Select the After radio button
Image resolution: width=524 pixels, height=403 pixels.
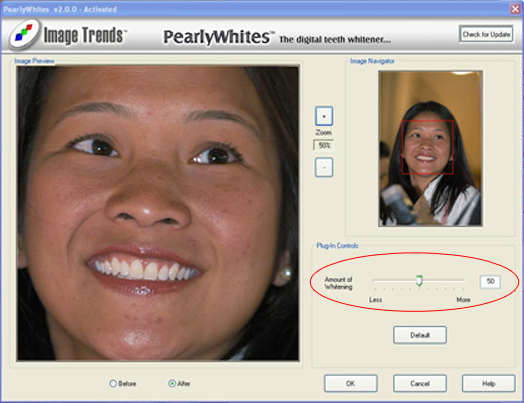172,383
